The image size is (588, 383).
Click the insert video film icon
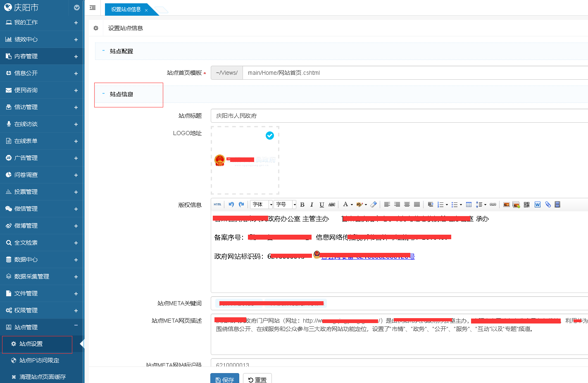pos(557,205)
